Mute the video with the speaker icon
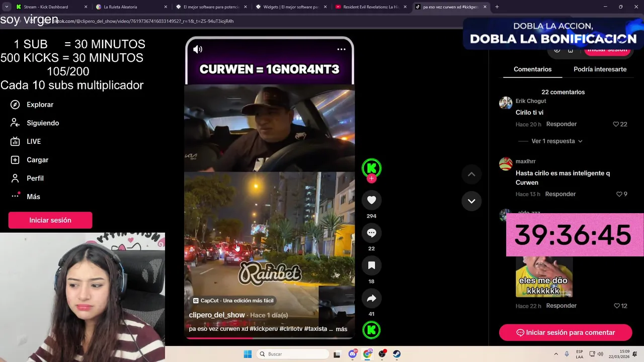The image size is (644, 362). tap(198, 49)
